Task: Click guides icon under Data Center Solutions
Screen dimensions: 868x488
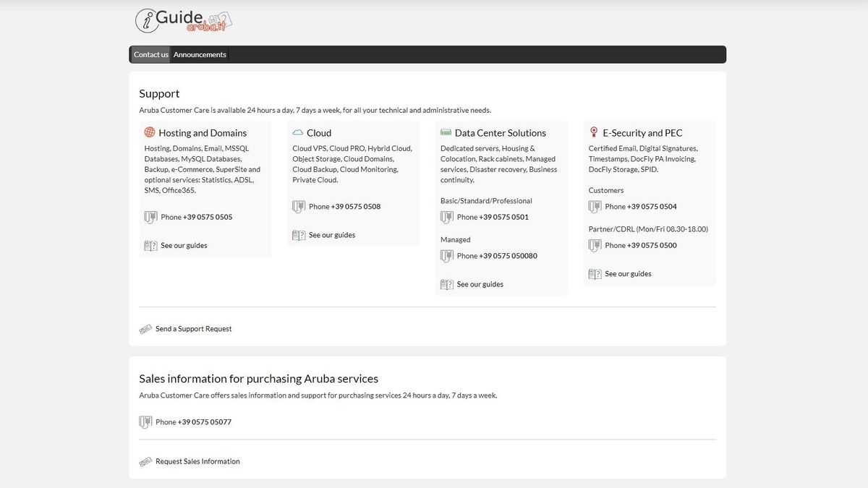Action: tap(447, 285)
